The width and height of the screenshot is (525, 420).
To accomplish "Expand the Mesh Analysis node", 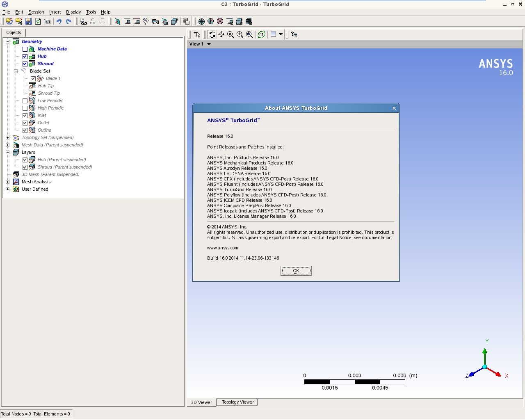I will coord(7,182).
